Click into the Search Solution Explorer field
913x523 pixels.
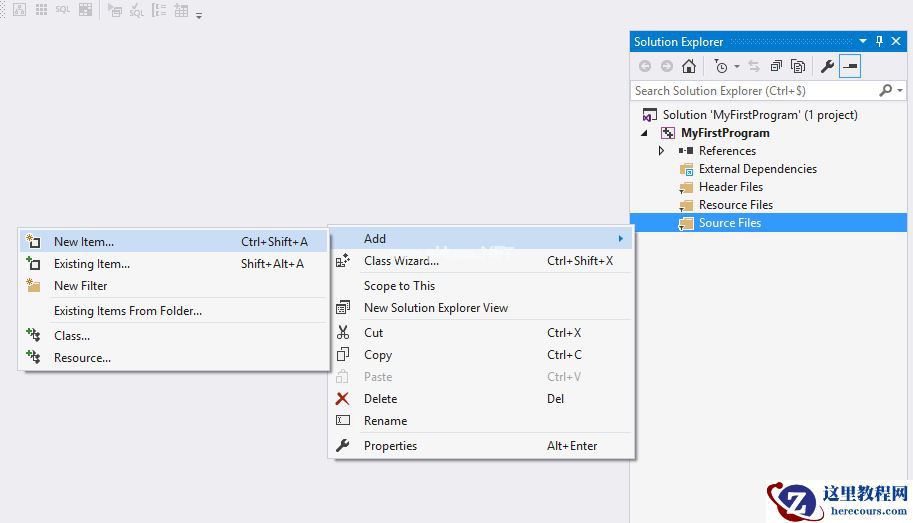click(754, 91)
